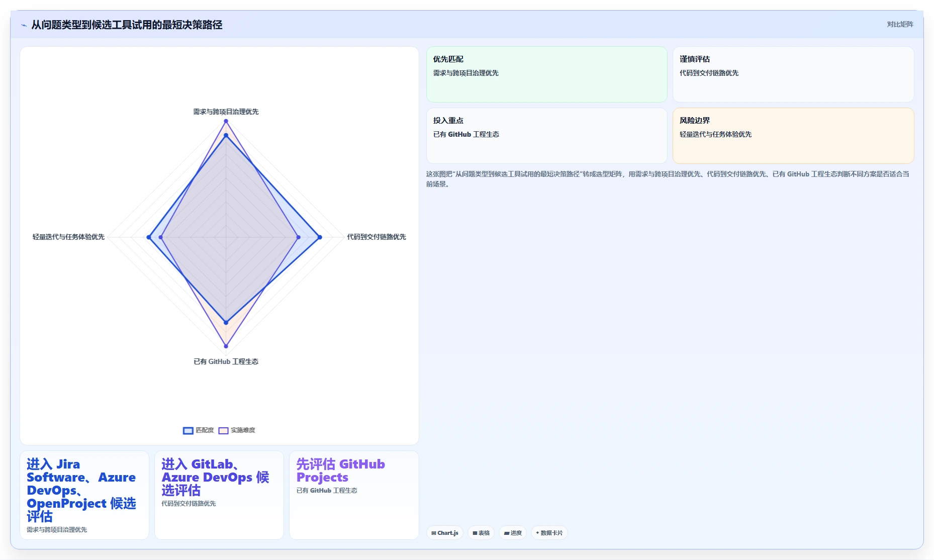Click the leftmost blue radar data point
Viewport: 934px width, 560px height.
click(x=149, y=237)
